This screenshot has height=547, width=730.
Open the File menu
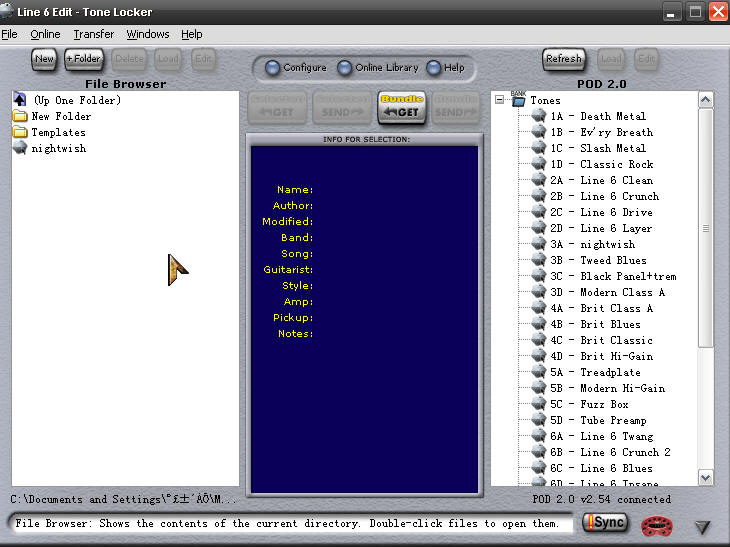coord(9,34)
